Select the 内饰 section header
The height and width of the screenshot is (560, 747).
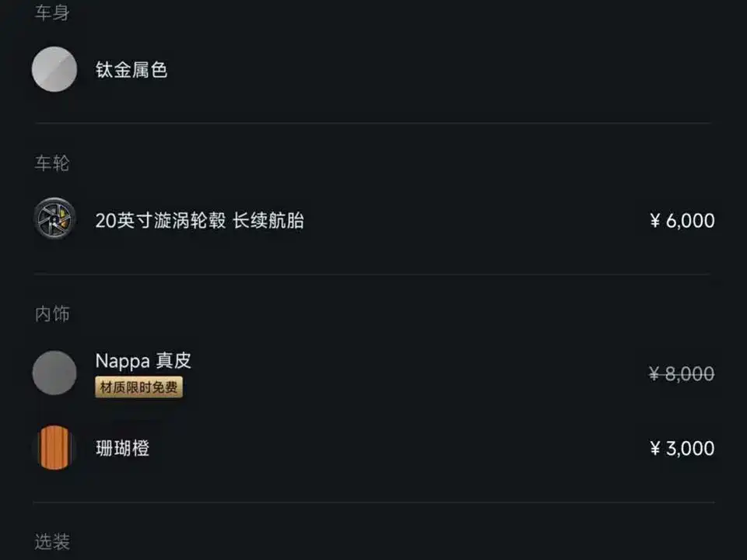[52, 314]
